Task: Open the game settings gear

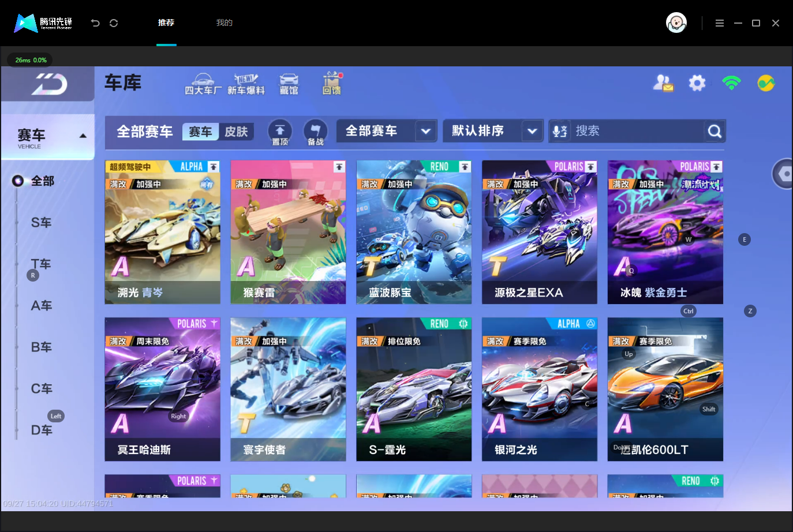Action: 697,83
